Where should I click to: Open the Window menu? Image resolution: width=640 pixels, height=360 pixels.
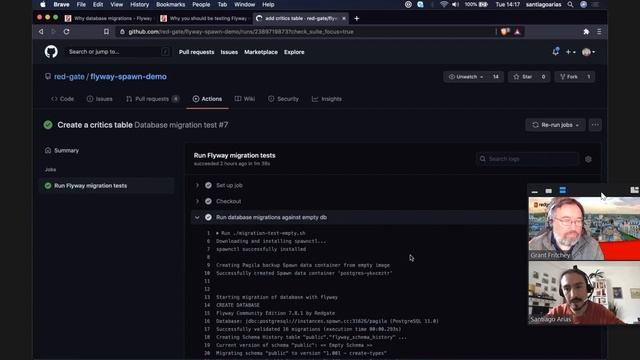click(x=244, y=4)
